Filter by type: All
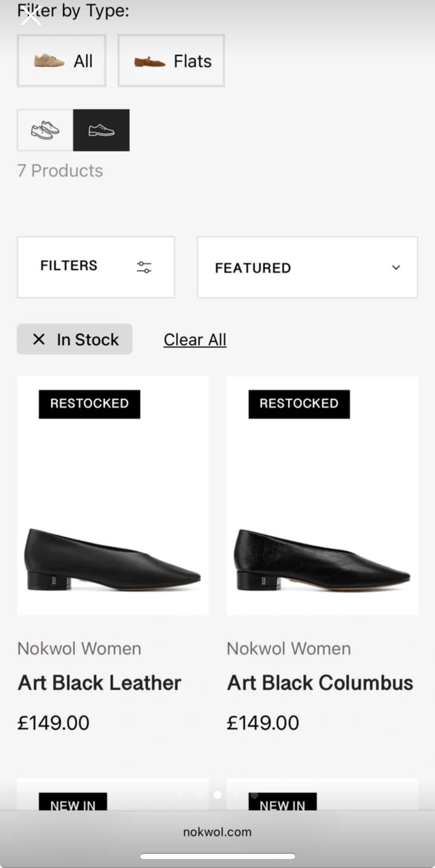Image resolution: width=435 pixels, height=868 pixels. pos(62,61)
